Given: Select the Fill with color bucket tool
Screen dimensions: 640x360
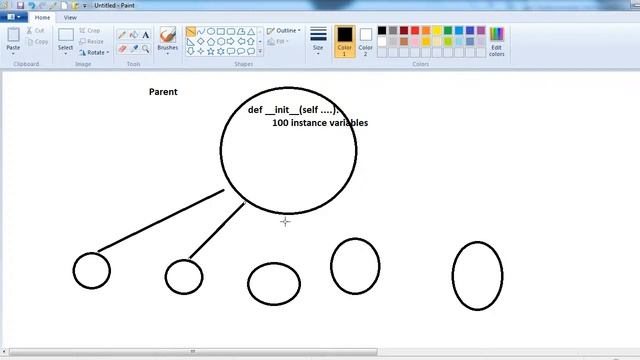Looking at the screenshot, I should pyautogui.click(x=134, y=36).
